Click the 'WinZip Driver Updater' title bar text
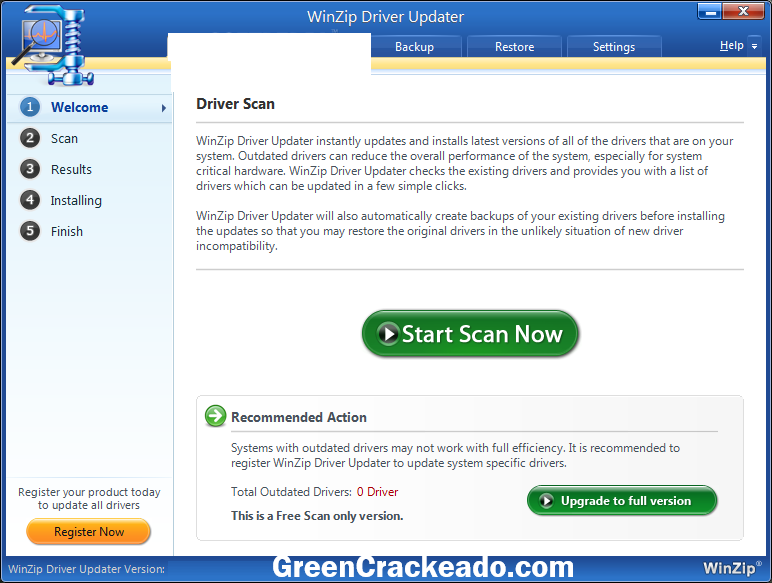The width and height of the screenshot is (772, 583). tap(386, 17)
